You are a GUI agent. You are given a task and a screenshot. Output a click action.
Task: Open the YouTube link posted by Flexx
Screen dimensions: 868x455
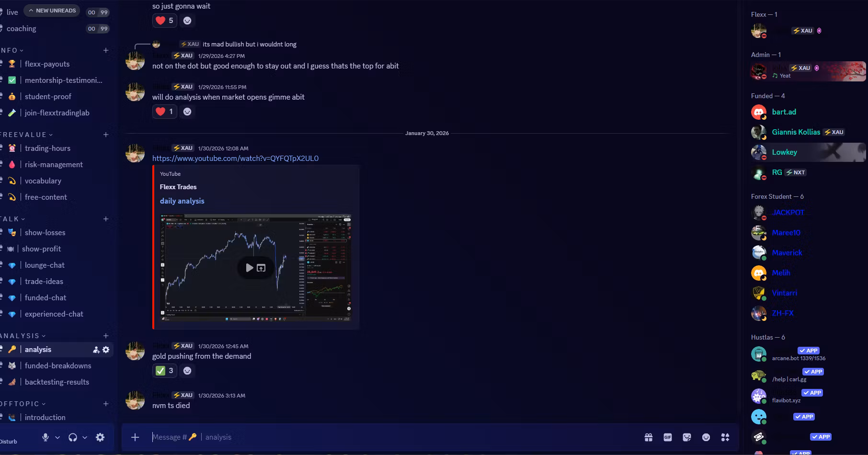pyautogui.click(x=235, y=158)
